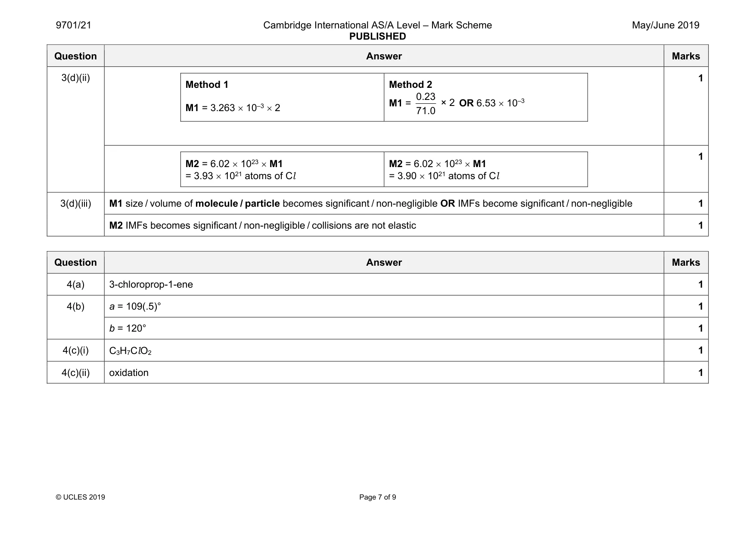Click the title "Cambridge International AS/A Level – Mark Scheme"
Viewport: 756px width, 534px height.
point(377,25)
